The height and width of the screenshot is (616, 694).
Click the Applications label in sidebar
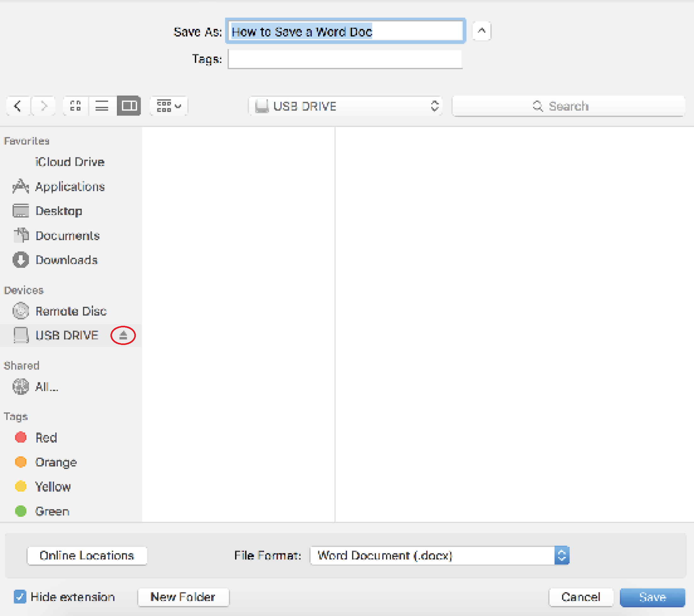point(70,187)
